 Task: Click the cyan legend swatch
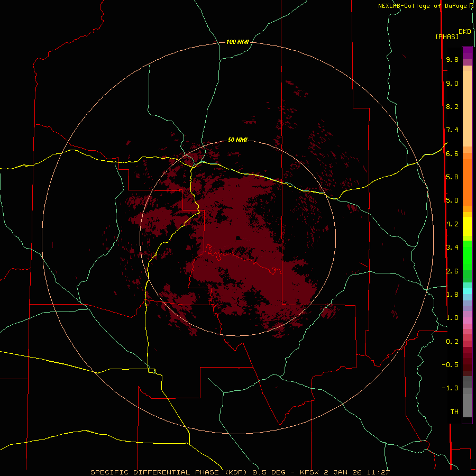[467, 291]
